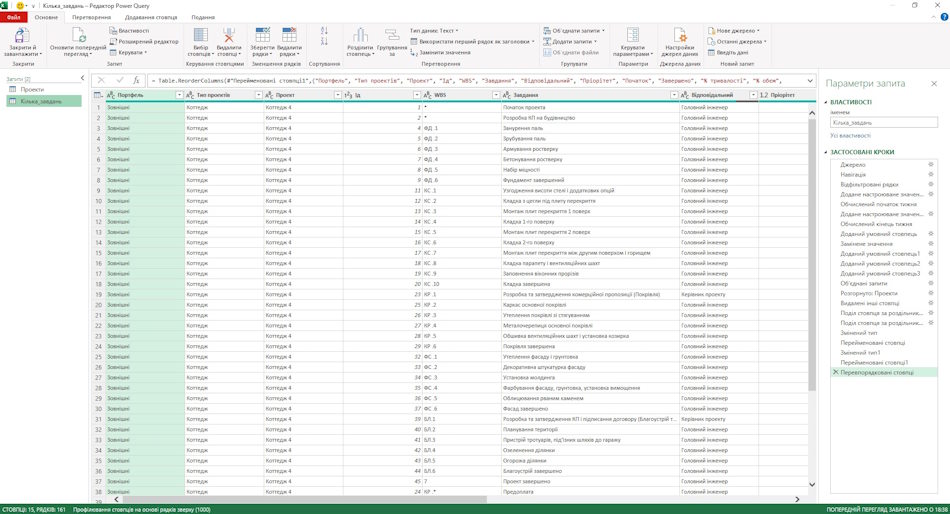
Task: Open the Проект column filter dropdown
Action: [x=338, y=95]
